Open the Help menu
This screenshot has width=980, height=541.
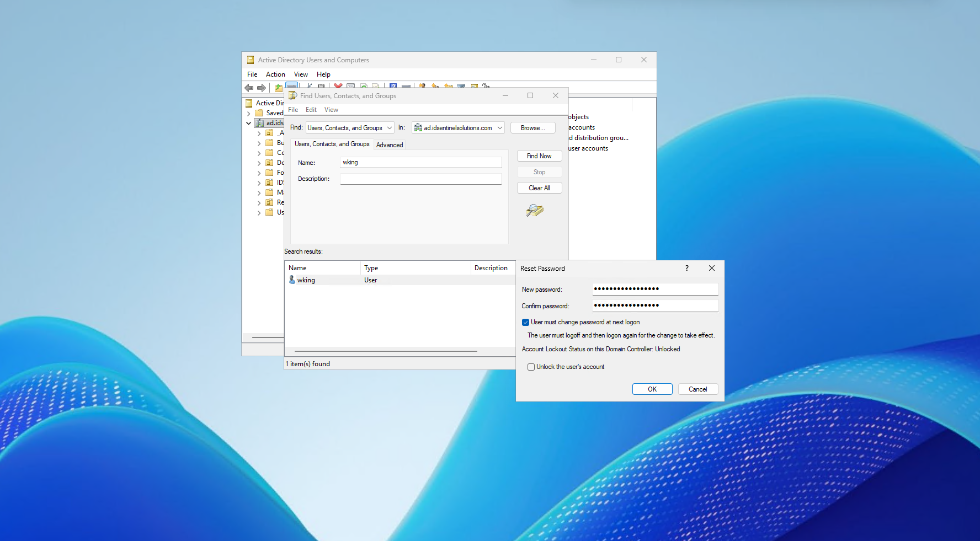pyautogui.click(x=323, y=74)
